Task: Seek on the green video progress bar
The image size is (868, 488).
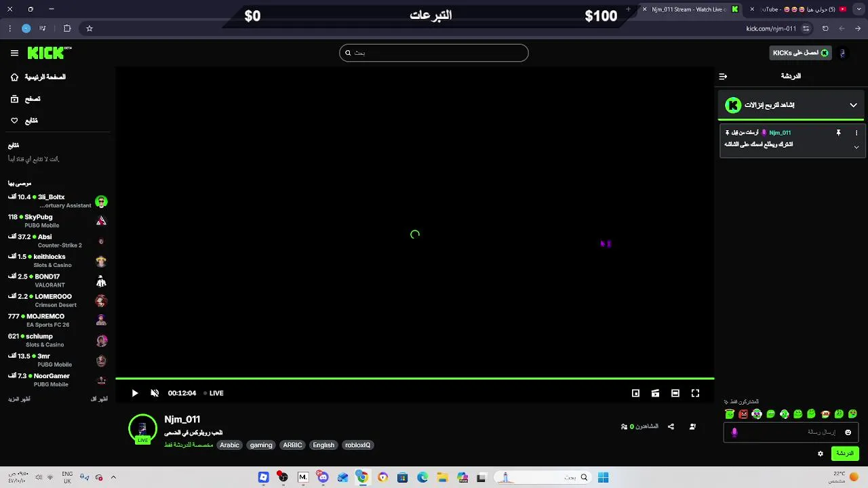Action: pyautogui.click(x=414, y=378)
